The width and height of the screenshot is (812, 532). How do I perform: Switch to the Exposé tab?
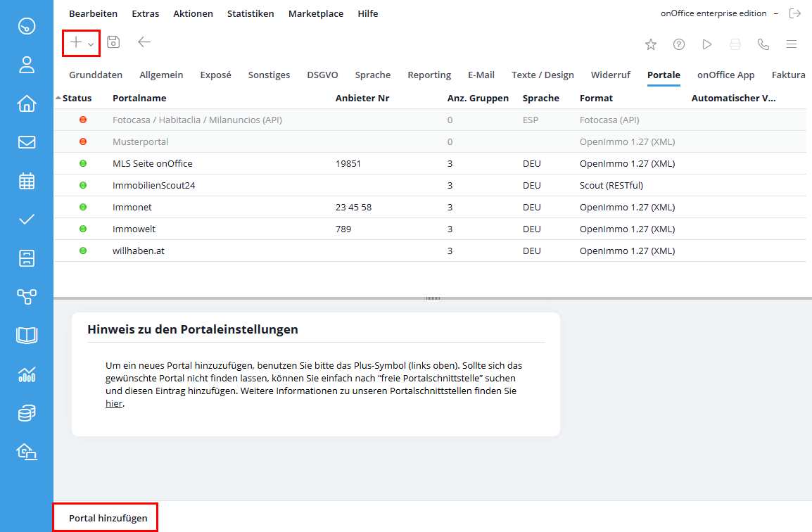click(215, 75)
